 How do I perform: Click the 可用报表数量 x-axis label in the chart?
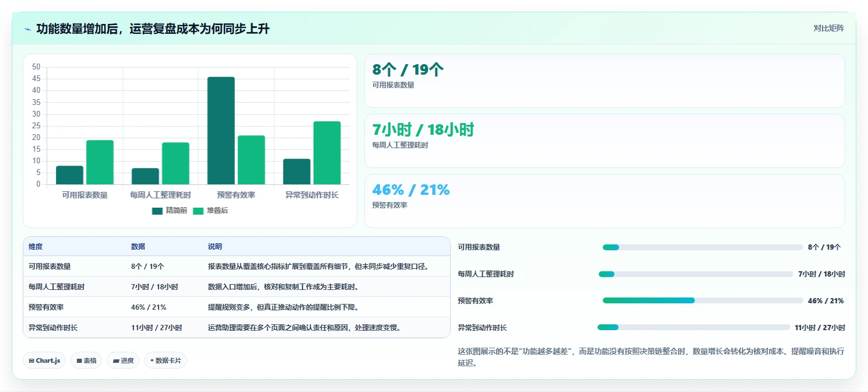coord(85,195)
